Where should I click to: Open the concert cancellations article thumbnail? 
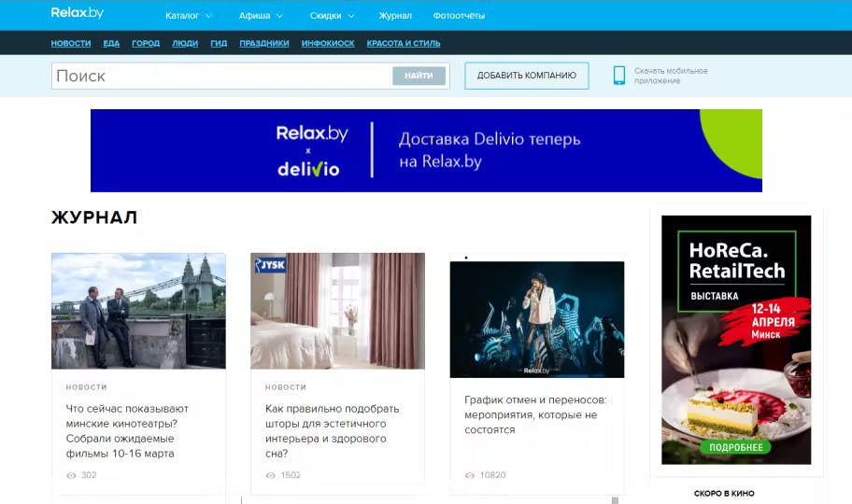click(537, 319)
